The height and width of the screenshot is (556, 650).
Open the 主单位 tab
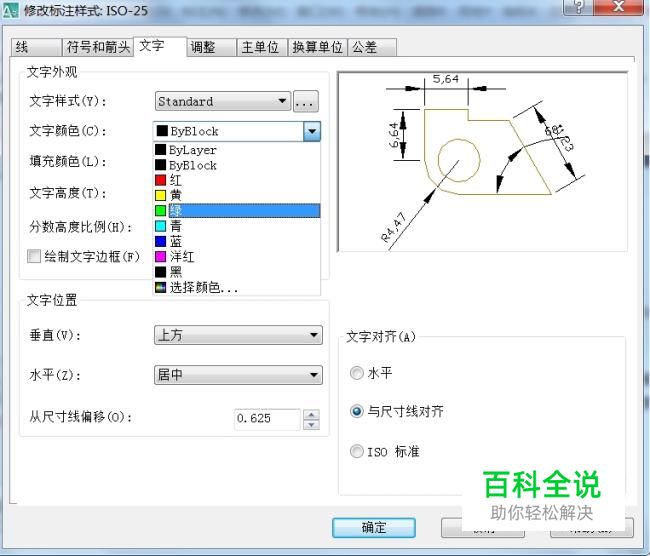click(262, 47)
